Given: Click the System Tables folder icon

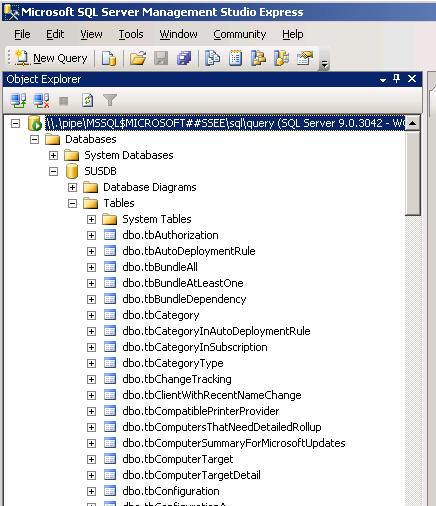Looking at the screenshot, I should (x=110, y=219).
